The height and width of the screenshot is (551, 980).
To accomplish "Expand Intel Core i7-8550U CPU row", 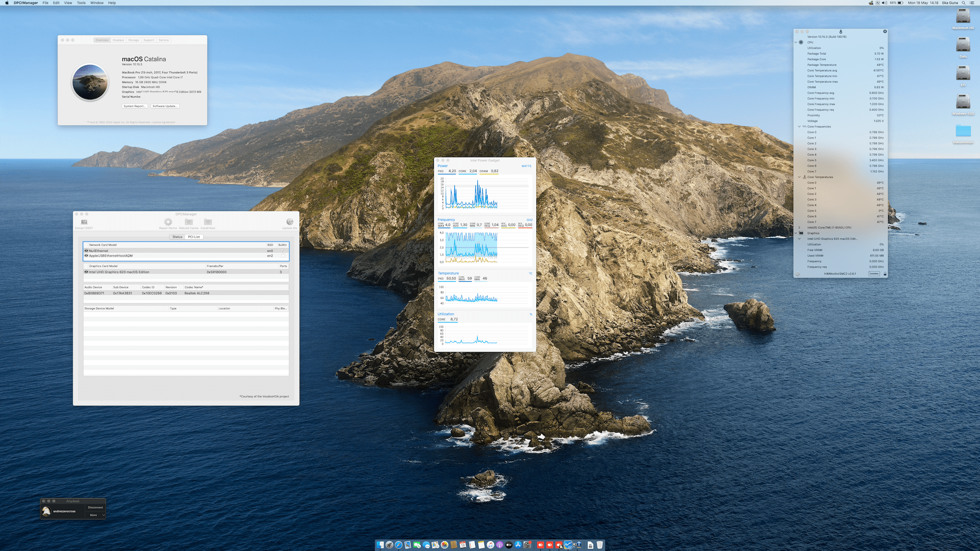I will pyautogui.click(x=799, y=228).
